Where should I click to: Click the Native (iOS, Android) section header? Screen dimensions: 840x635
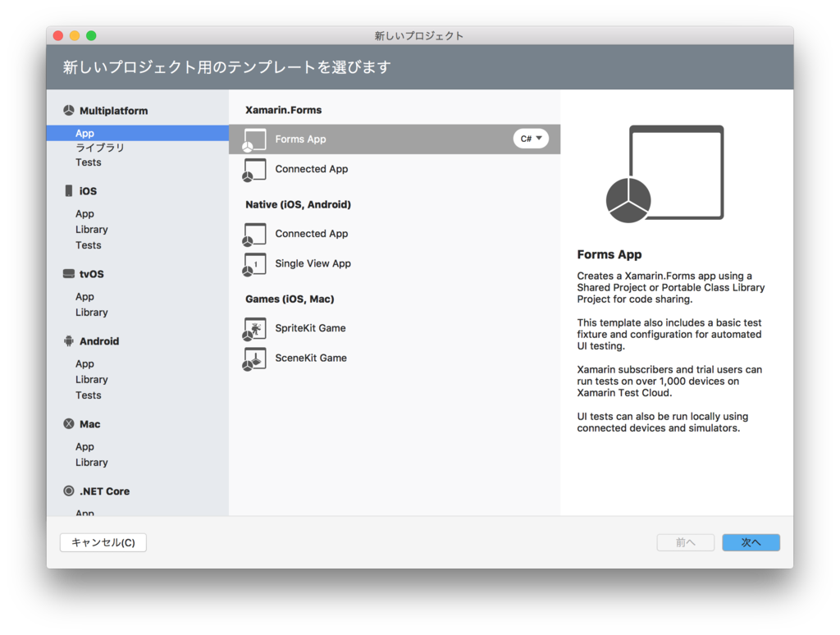[x=298, y=204]
